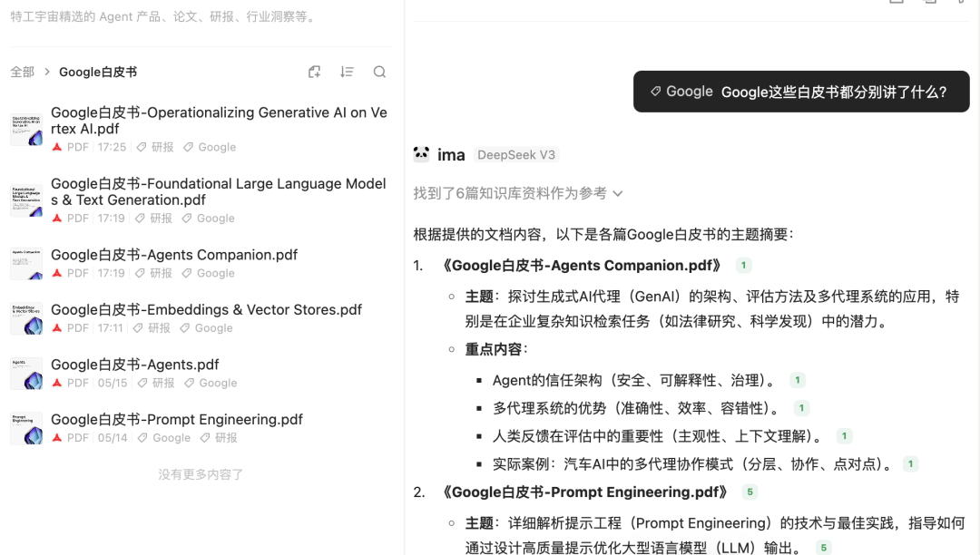
Task: Open citation 1 after 人类反馈在评估中的重要性 bullet
Action: coord(845,436)
